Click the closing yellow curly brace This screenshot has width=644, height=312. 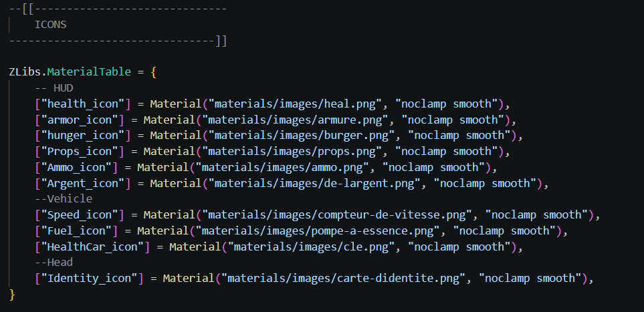tap(12, 295)
